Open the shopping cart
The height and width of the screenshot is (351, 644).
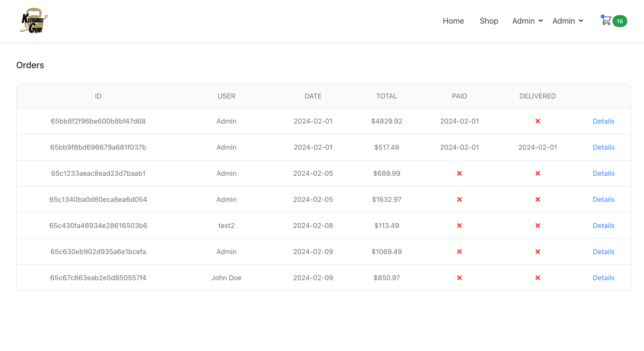pyautogui.click(x=606, y=20)
